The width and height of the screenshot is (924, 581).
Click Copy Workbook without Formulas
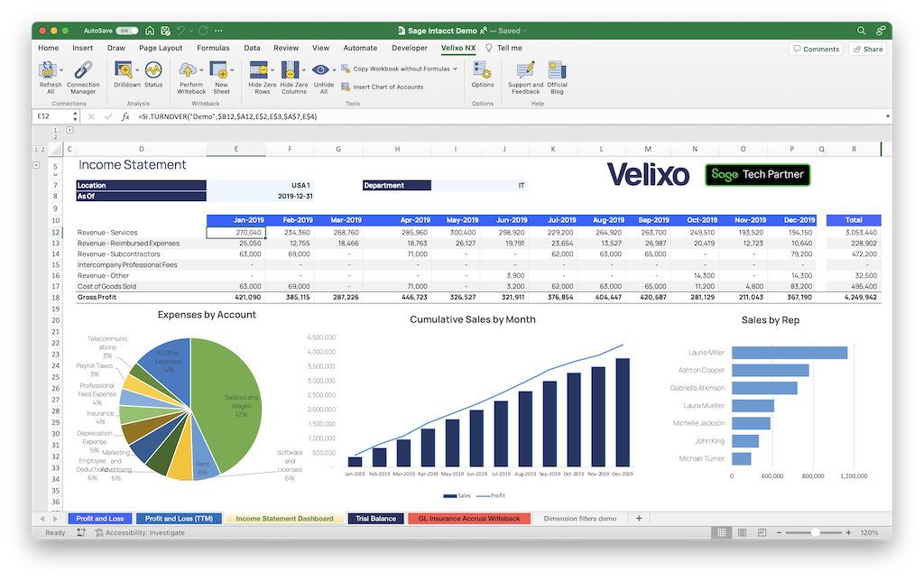(x=395, y=69)
